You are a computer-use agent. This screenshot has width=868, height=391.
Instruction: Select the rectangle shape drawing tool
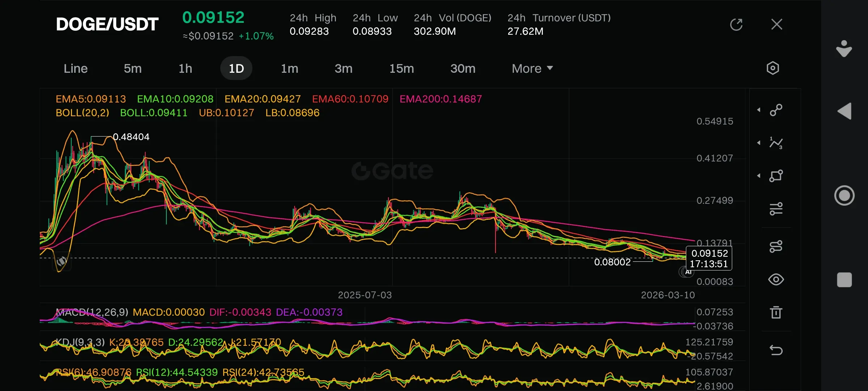point(776,176)
